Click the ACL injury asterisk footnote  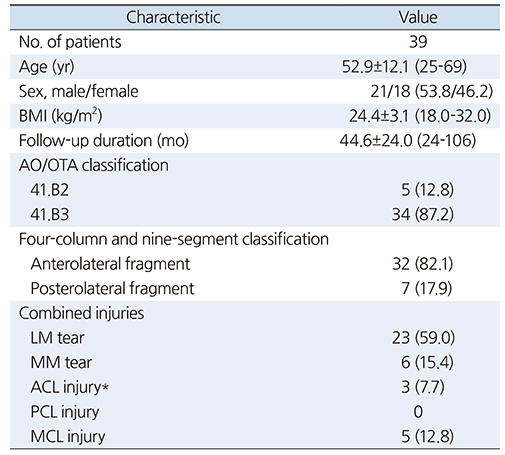[105, 387]
